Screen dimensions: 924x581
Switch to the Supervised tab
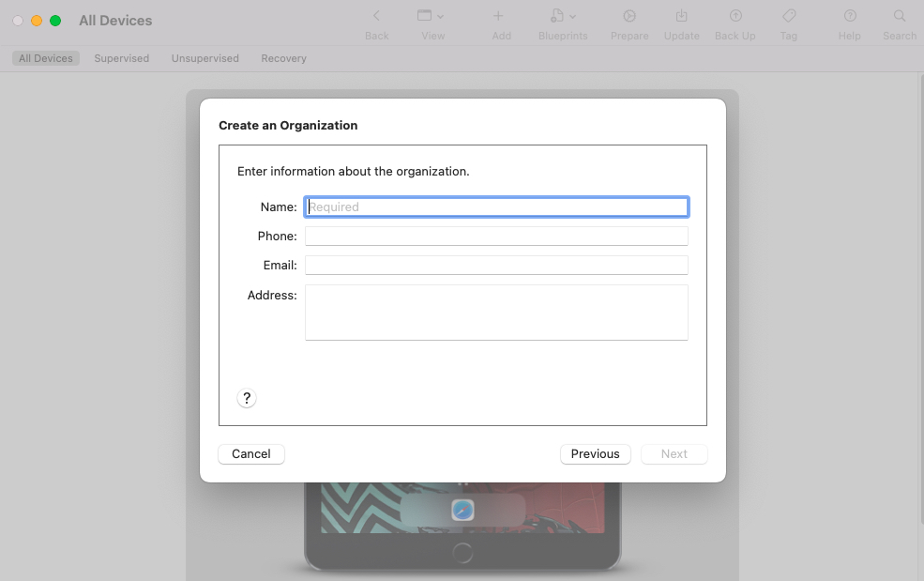click(x=121, y=57)
